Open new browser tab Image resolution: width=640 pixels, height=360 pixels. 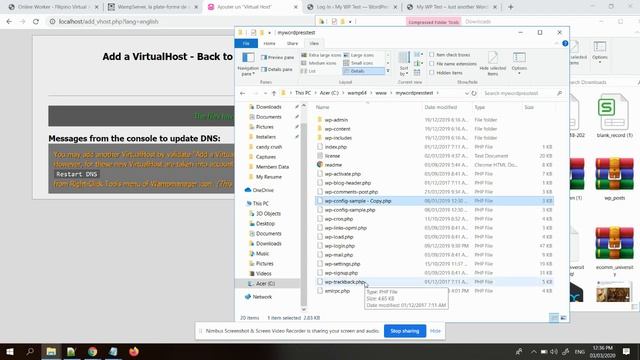510,7
